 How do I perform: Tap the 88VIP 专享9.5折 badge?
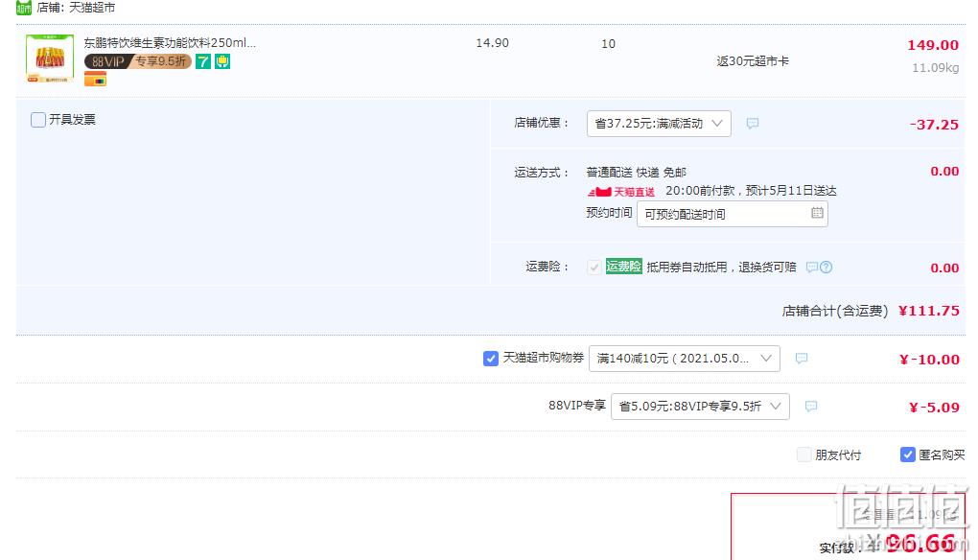[x=138, y=61]
